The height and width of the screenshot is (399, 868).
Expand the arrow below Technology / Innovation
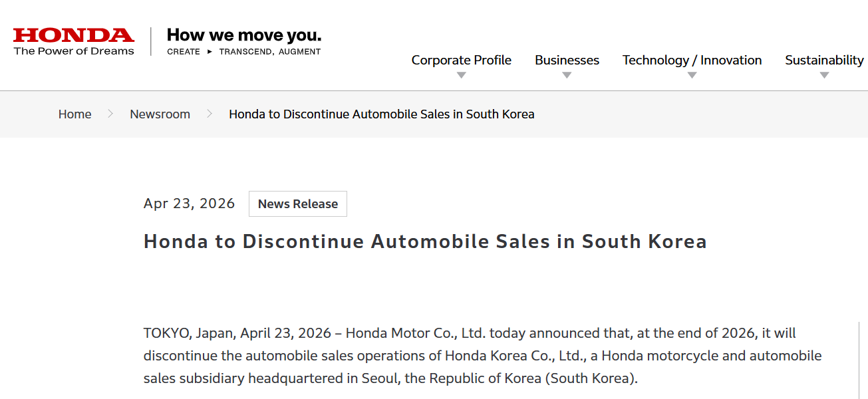(x=692, y=75)
